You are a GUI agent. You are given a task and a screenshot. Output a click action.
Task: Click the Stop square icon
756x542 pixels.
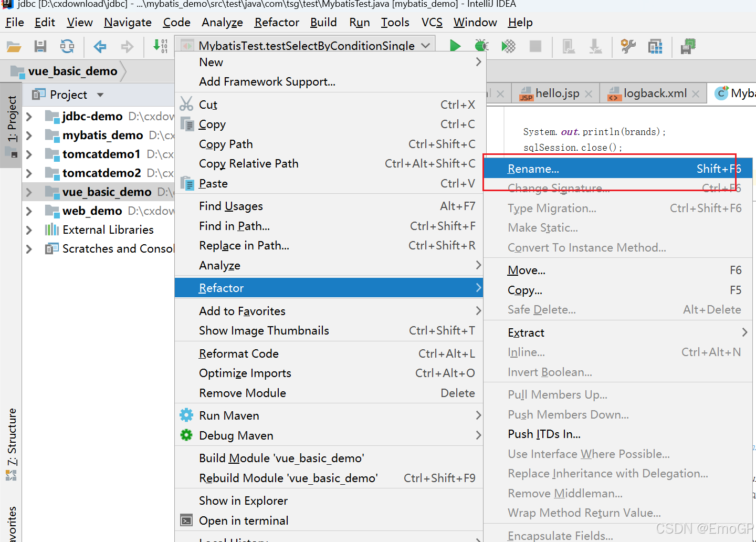[x=535, y=46]
